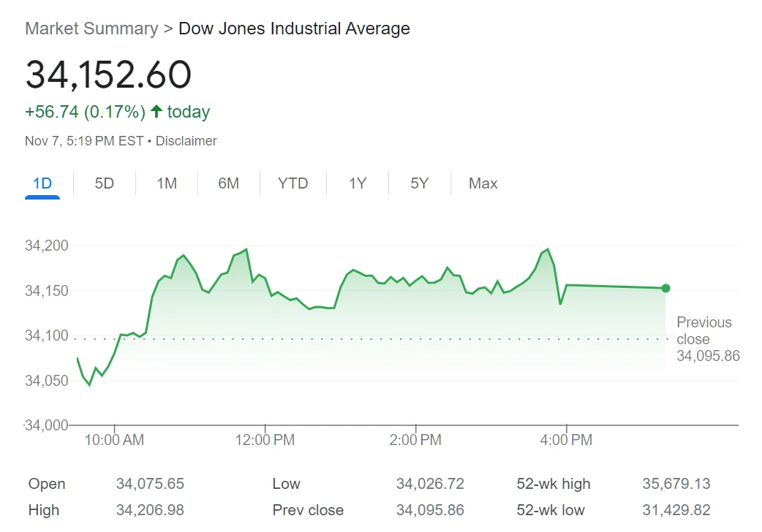Select the 1Y time range tab
Image resolution: width=762 pixels, height=532 pixels.
357,183
